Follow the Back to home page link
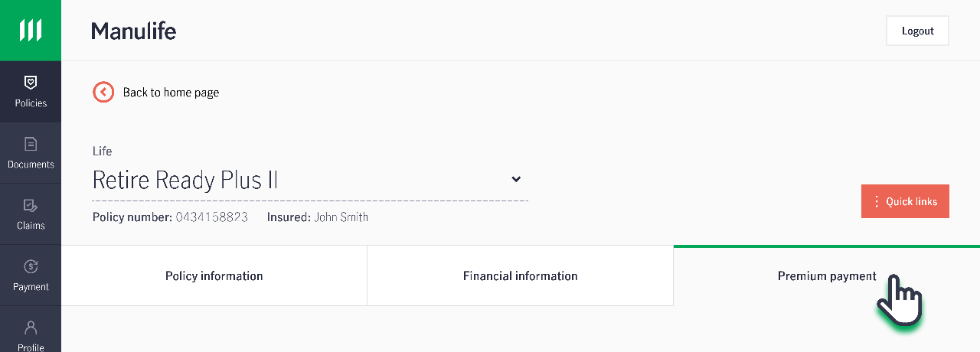The image size is (980, 352). click(171, 92)
